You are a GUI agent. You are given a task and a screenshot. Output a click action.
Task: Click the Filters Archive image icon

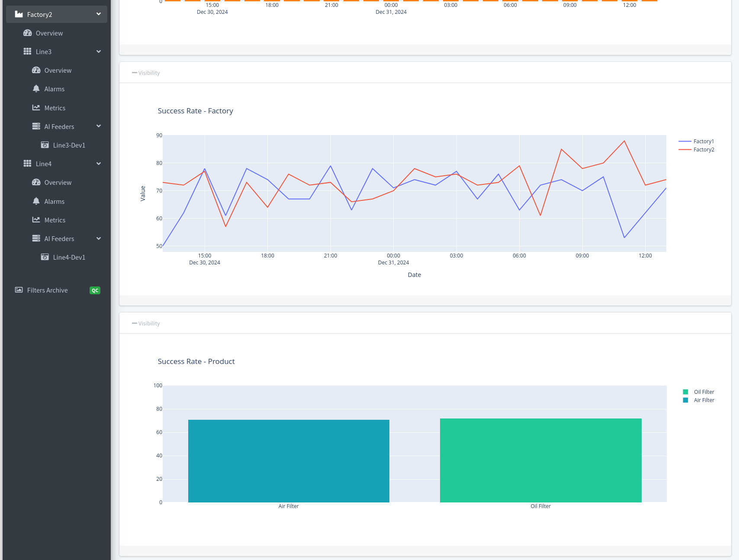(x=19, y=290)
